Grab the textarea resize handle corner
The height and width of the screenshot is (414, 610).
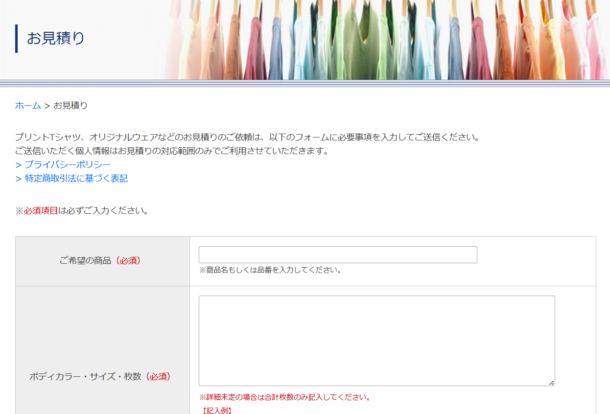coord(551,382)
